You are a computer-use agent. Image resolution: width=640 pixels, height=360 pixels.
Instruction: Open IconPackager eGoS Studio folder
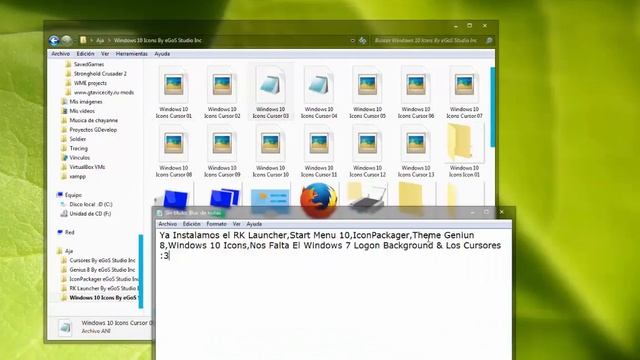(x=99, y=279)
